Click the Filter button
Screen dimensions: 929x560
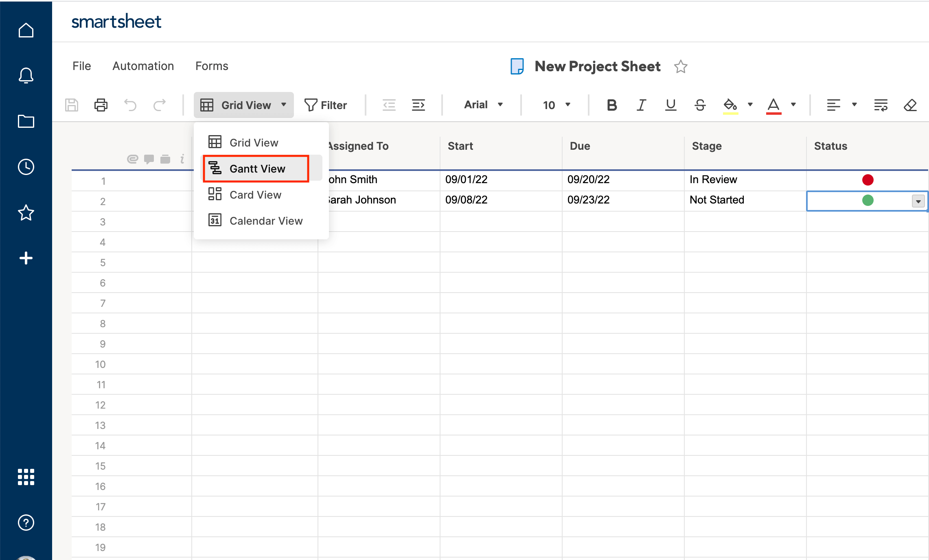click(x=326, y=105)
